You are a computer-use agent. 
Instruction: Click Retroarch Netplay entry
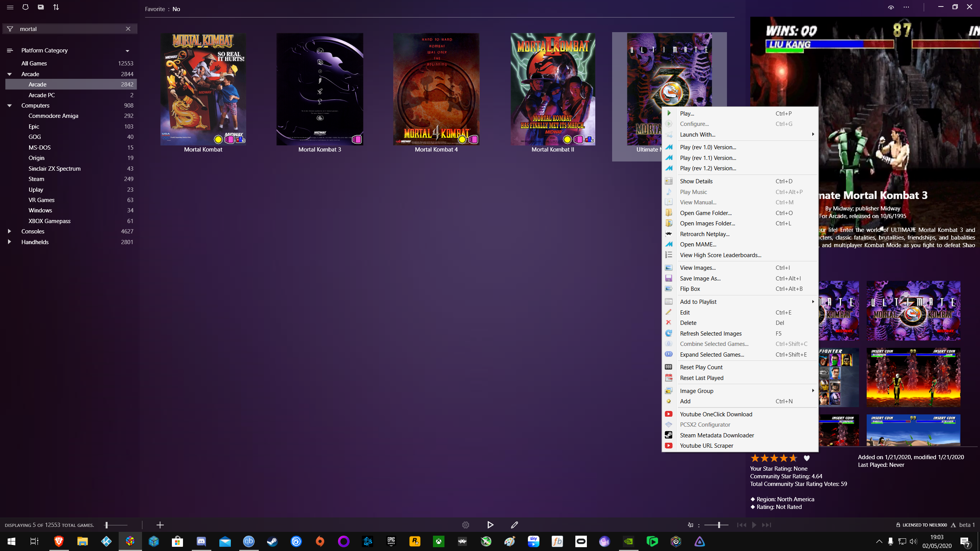[740, 234]
